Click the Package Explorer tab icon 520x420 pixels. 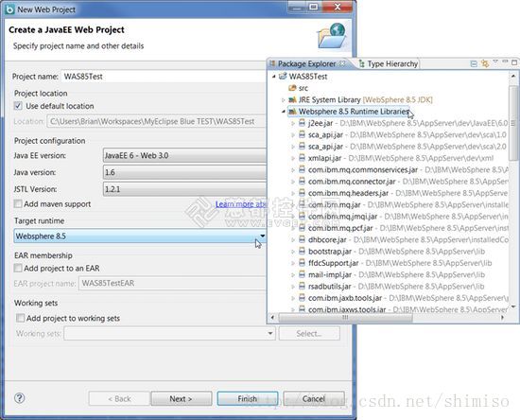(x=272, y=63)
